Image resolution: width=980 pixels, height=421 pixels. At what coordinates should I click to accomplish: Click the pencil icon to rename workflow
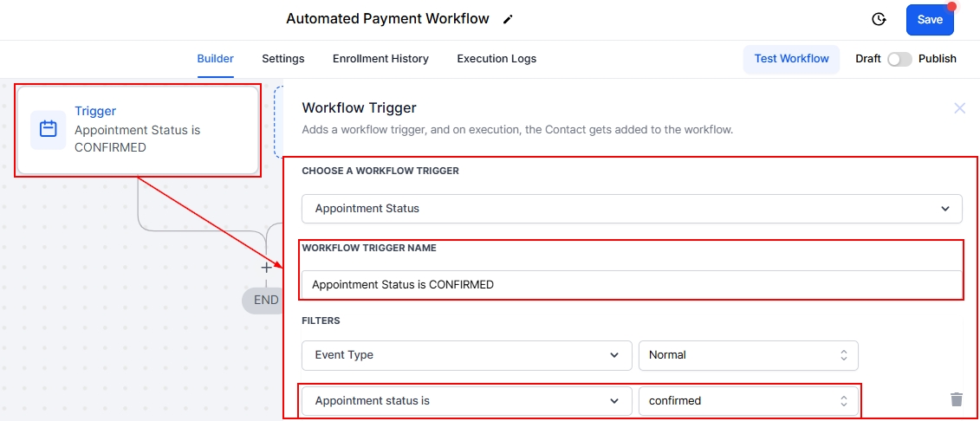coord(508,19)
